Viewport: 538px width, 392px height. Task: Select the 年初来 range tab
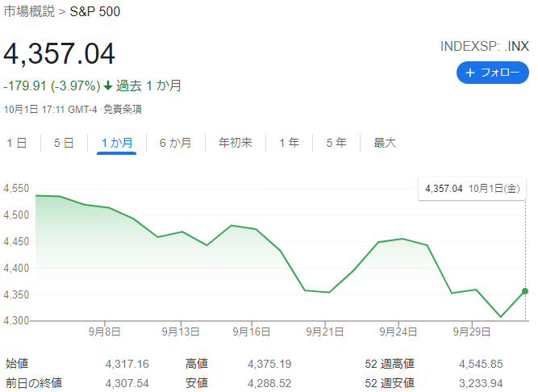236,143
